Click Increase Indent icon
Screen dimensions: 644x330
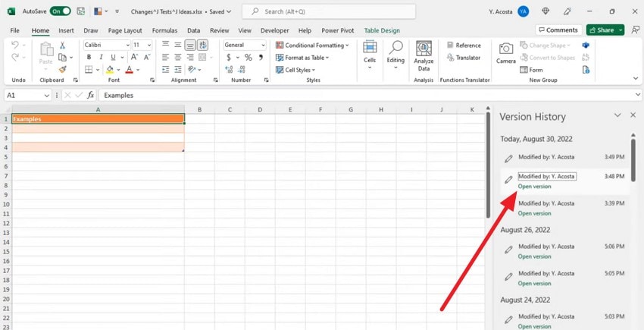[x=178, y=70]
